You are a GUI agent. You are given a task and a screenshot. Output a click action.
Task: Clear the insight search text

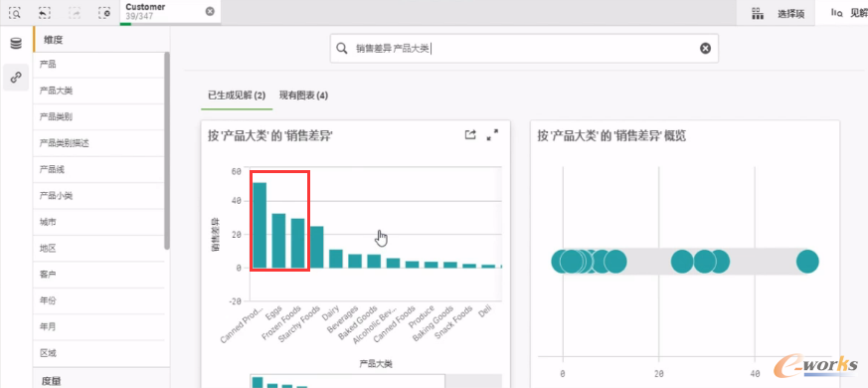(705, 49)
